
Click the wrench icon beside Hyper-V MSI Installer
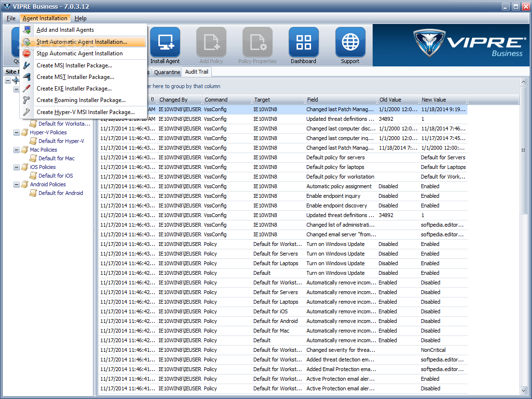[x=27, y=112]
